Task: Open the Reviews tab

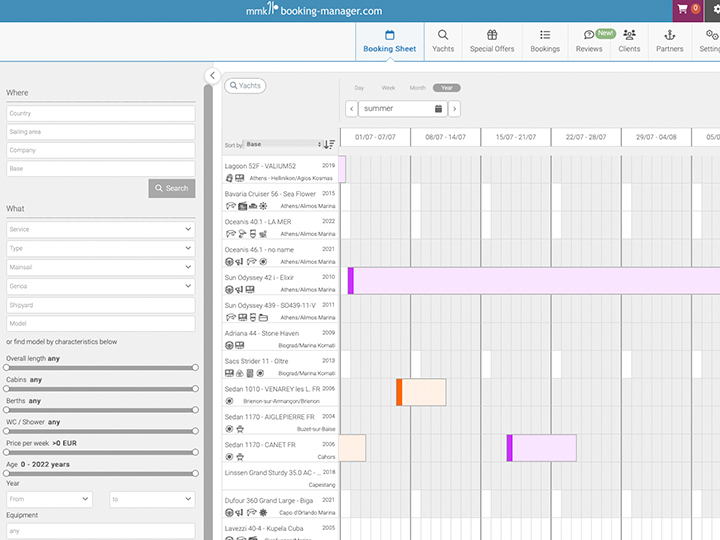Action: [589, 42]
